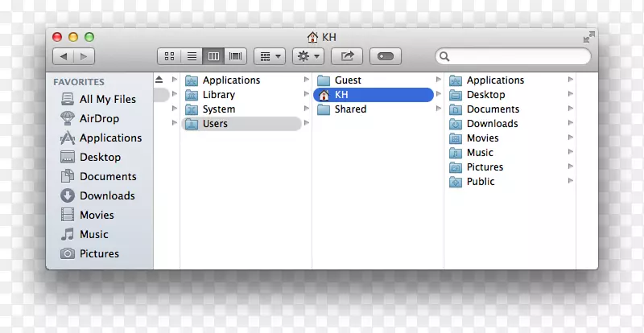Viewport: 644px width, 333px height.
Task: Select Applications folder inside KH
Action: tap(506, 80)
